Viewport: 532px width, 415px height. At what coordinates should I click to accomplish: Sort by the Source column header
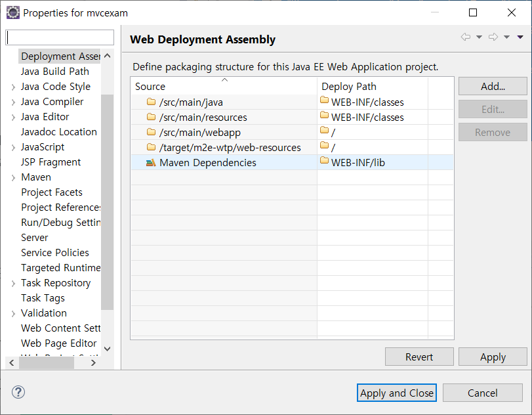(223, 87)
